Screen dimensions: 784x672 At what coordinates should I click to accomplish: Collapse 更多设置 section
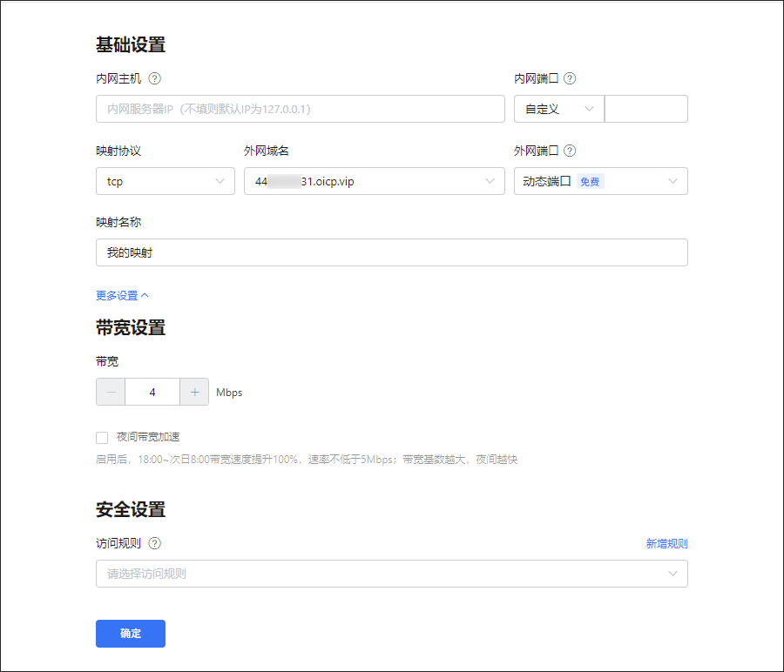[122, 295]
